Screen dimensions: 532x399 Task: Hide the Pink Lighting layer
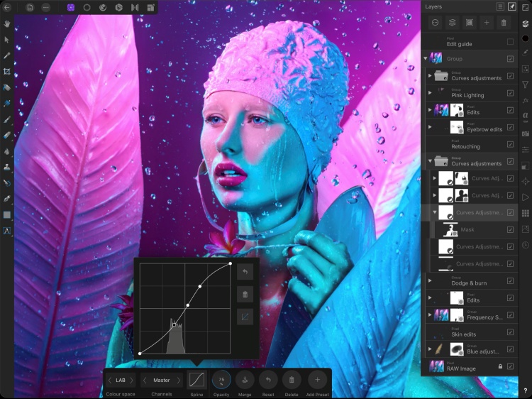510,93
